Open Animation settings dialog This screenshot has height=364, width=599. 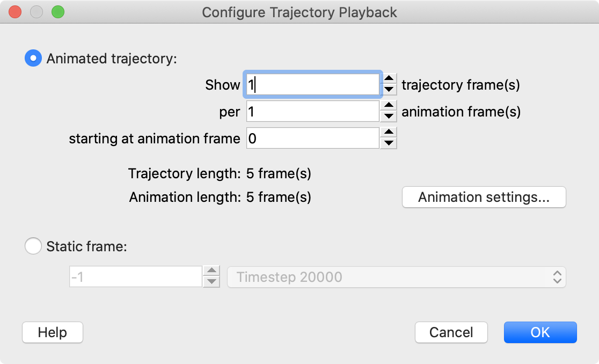[484, 197]
